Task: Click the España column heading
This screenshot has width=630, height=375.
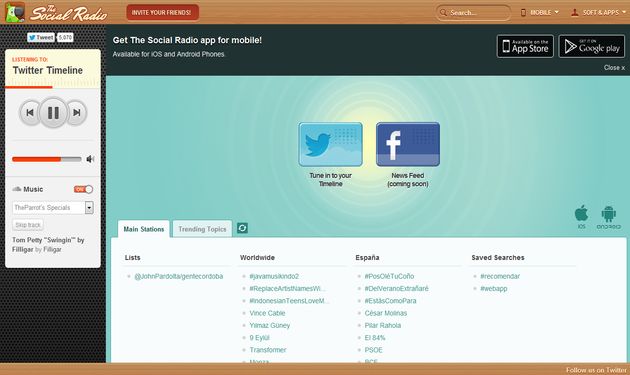Action: (367, 258)
